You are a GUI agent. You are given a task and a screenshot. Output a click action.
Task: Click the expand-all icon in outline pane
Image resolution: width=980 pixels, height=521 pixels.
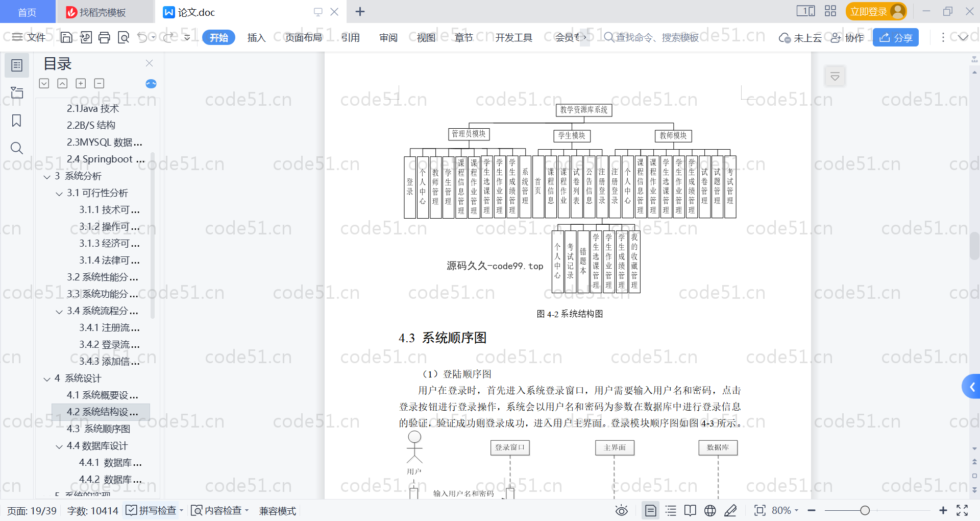[x=44, y=83]
